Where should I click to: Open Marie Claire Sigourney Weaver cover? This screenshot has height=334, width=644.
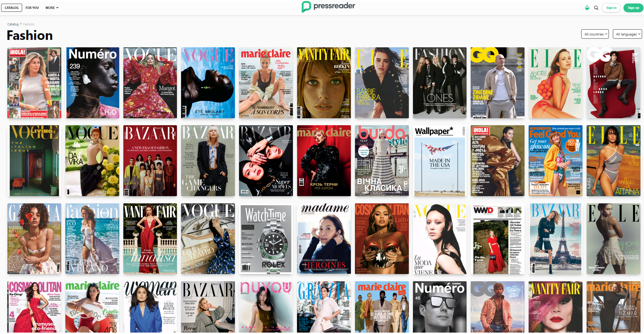click(x=613, y=307)
